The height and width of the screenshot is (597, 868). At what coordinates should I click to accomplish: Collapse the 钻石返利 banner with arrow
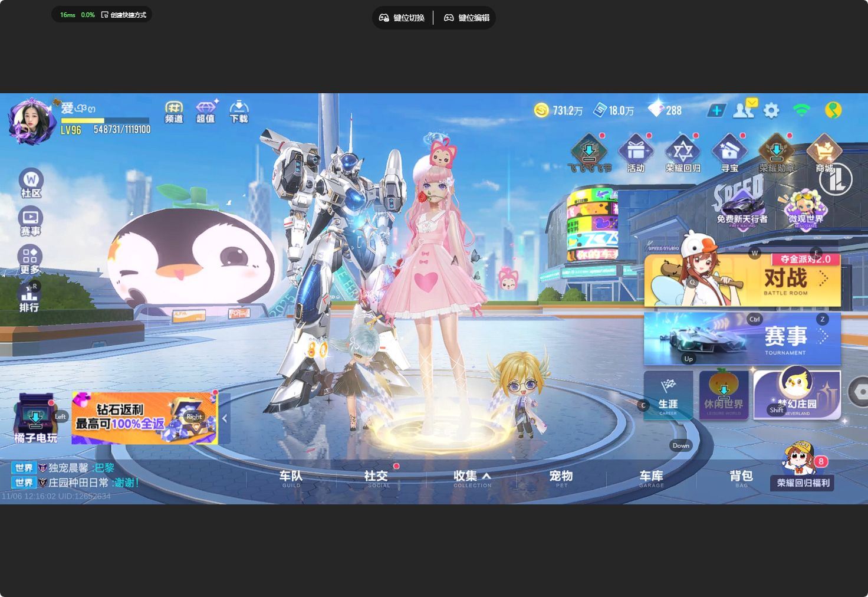pyautogui.click(x=225, y=418)
